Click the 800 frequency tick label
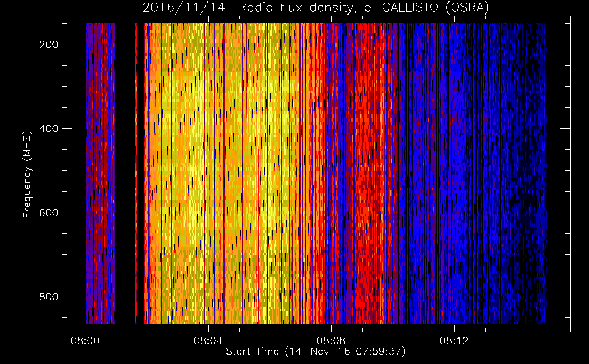Image resolution: width=589 pixels, height=364 pixels. (49, 297)
